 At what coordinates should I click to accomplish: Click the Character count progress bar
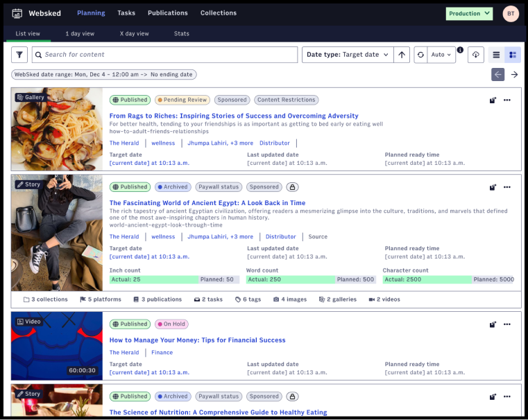[x=448, y=279]
